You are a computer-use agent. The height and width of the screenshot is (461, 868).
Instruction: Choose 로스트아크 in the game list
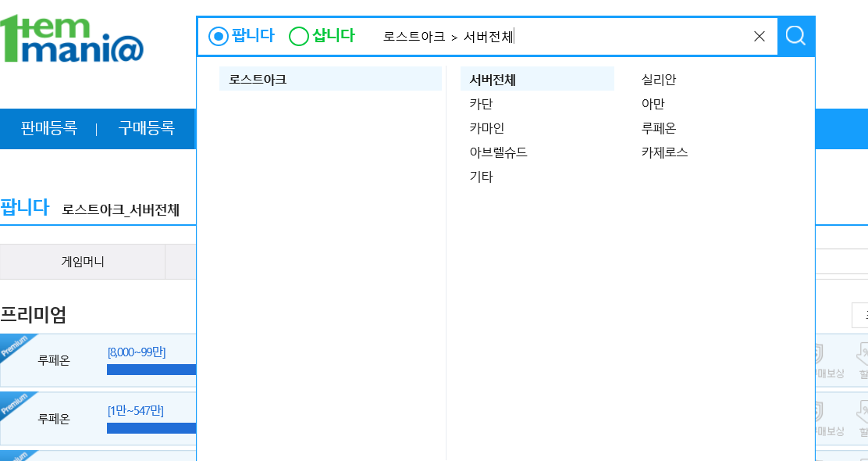click(x=330, y=79)
